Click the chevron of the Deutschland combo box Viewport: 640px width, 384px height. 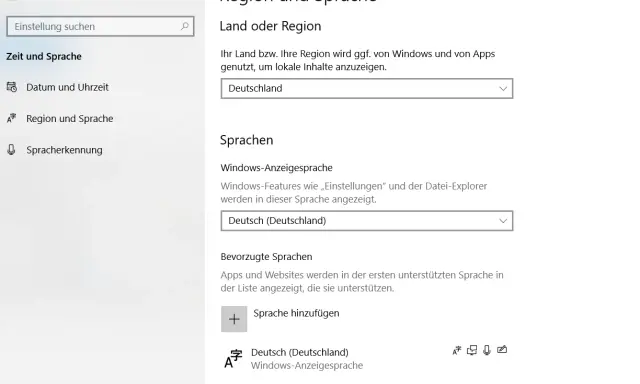point(503,89)
